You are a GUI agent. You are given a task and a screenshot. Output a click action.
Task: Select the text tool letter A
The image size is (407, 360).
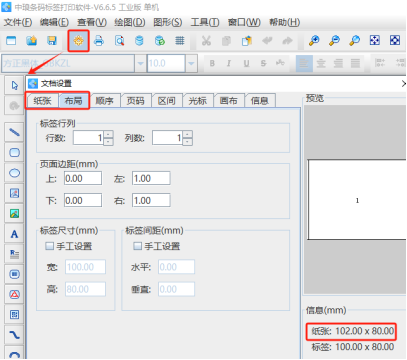(x=14, y=234)
